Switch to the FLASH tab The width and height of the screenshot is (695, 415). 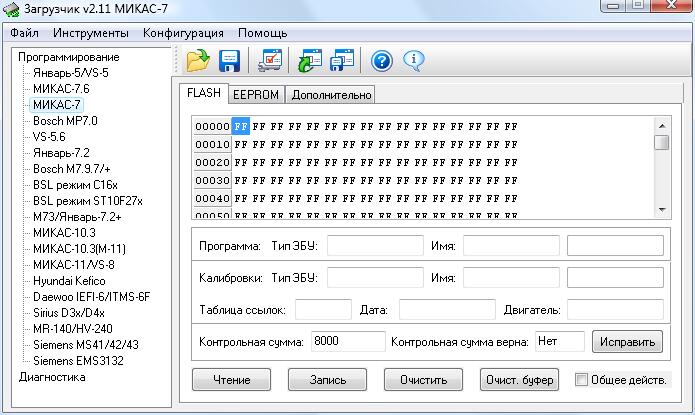204,93
